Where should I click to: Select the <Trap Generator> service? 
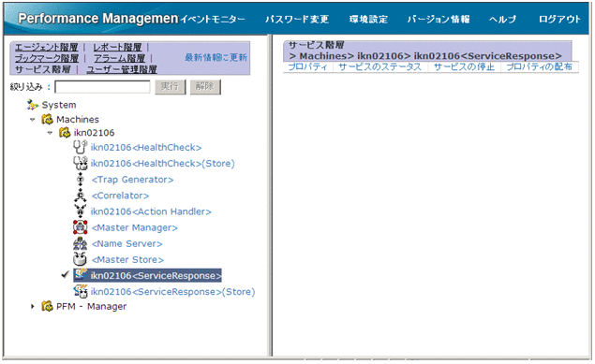[132, 180]
